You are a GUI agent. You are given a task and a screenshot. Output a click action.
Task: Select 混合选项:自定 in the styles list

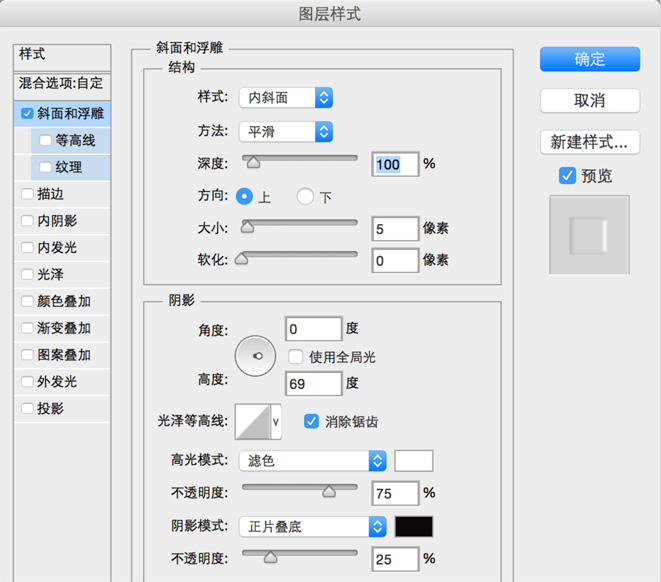coord(60,83)
